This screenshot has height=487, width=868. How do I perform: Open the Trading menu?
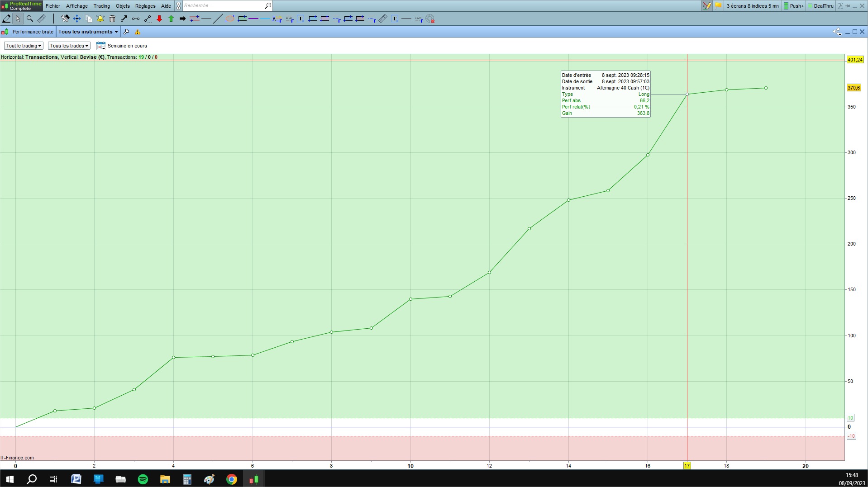tap(101, 6)
